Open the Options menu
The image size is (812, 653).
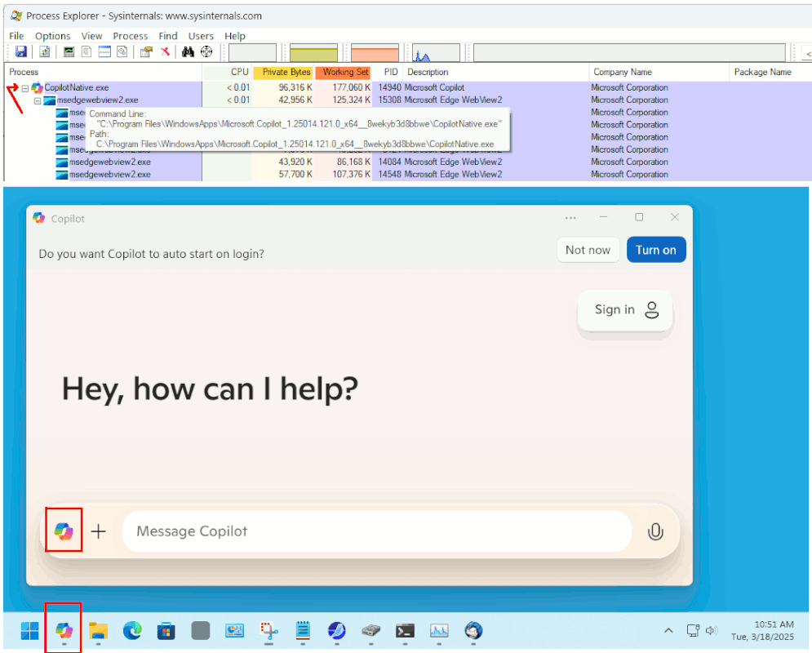tap(52, 36)
